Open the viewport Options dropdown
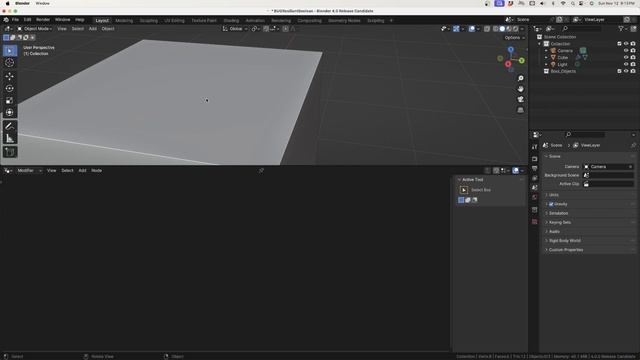Image resolution: width=640 pixels, height=360 pixels. [514, 38]
